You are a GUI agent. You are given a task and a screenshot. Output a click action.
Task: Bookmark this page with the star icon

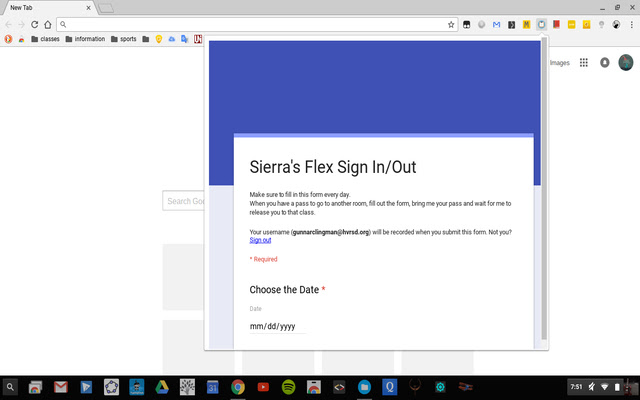(x=451, y=24)
